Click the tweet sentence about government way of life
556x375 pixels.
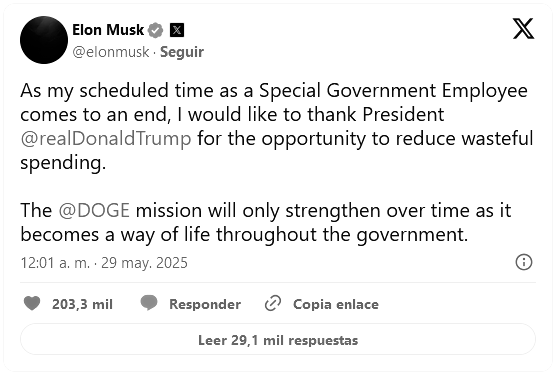[x=266, y=222]
